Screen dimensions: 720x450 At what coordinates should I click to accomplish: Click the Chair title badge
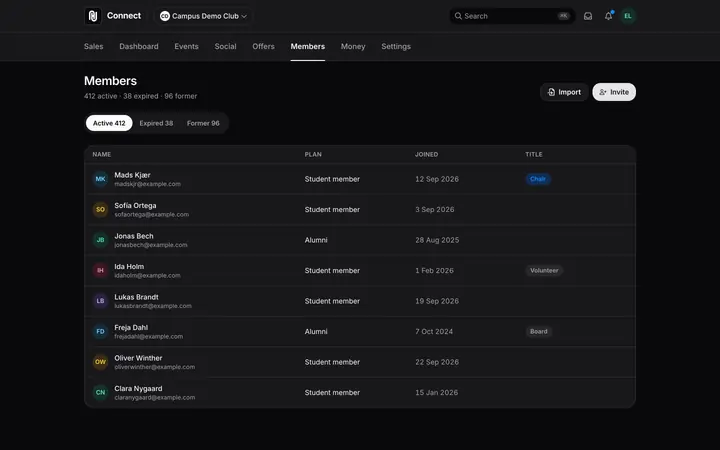pos(538,179)
